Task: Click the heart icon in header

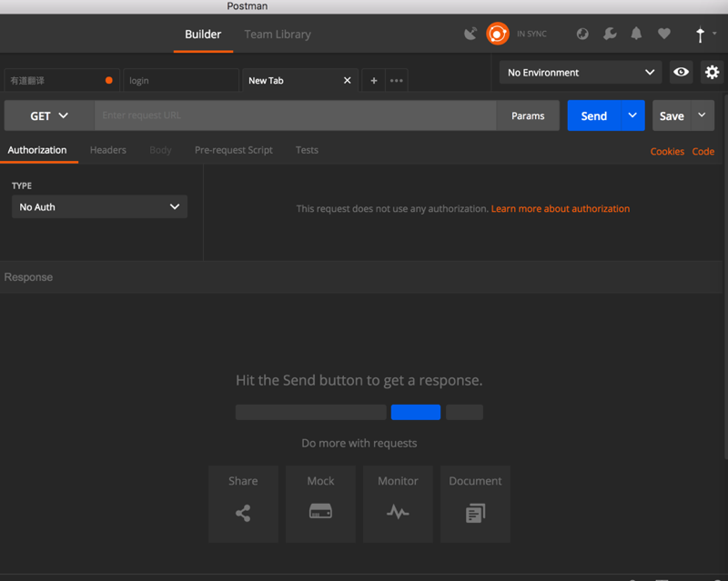Action: pyautogui.click(x=664, y=34)
